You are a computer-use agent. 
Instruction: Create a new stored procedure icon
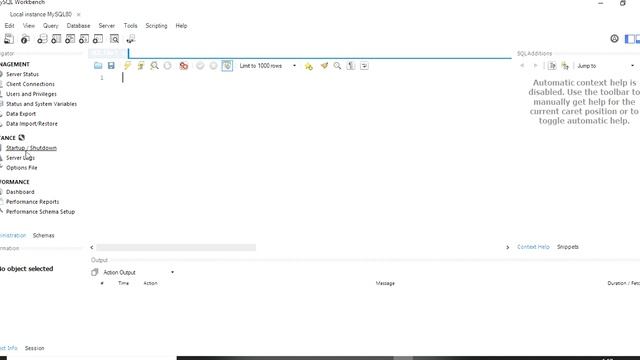[x=84, y=39]
